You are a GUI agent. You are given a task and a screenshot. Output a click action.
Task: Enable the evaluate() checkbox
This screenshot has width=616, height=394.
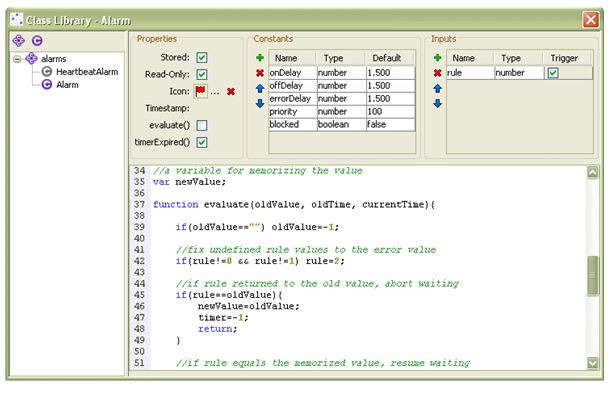coord(202,125)
